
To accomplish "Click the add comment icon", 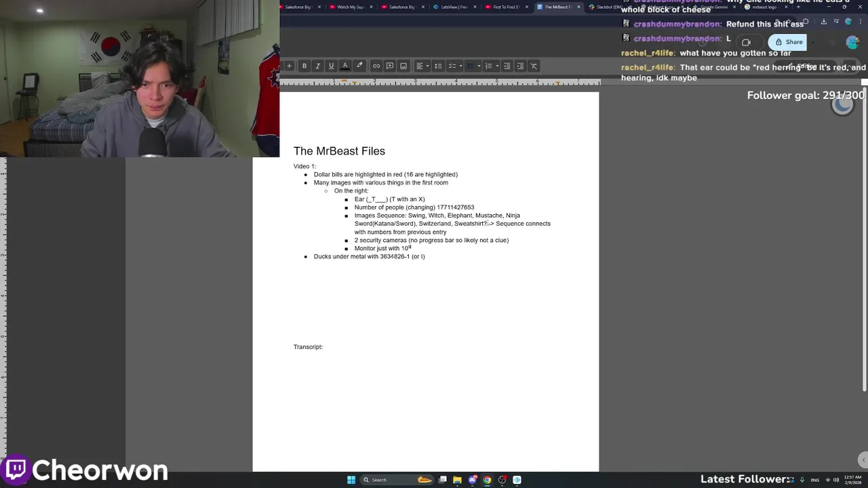I will (390, 66).
